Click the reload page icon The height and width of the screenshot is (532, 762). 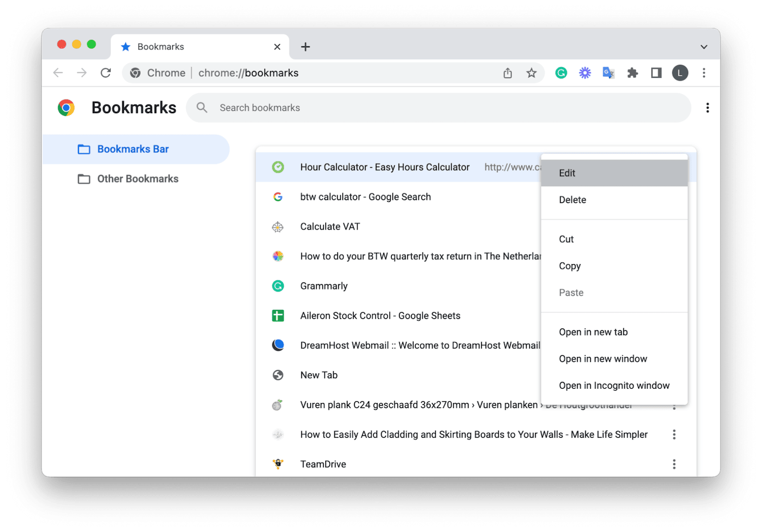[106, 73]
